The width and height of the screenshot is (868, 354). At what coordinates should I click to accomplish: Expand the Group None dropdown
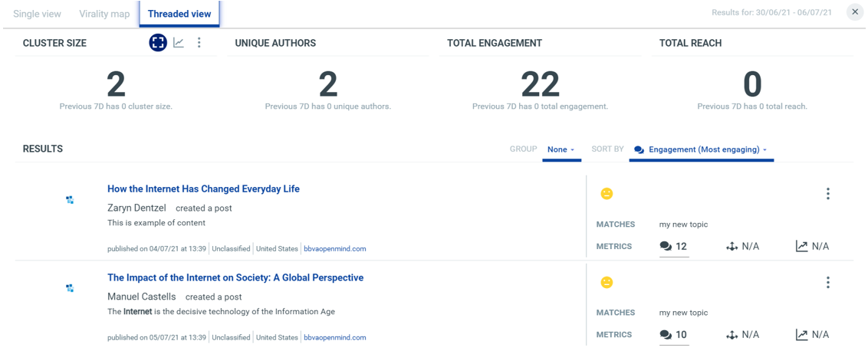[x=561, y=149]
